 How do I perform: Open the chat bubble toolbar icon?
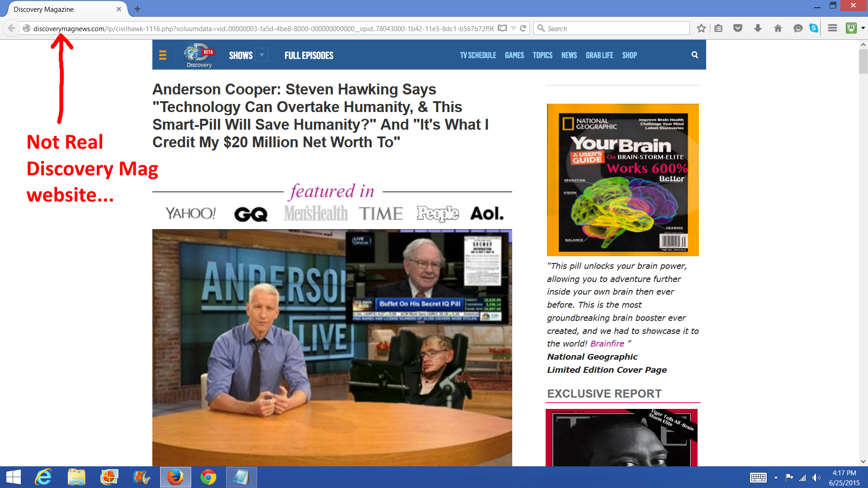click(798, 28)
